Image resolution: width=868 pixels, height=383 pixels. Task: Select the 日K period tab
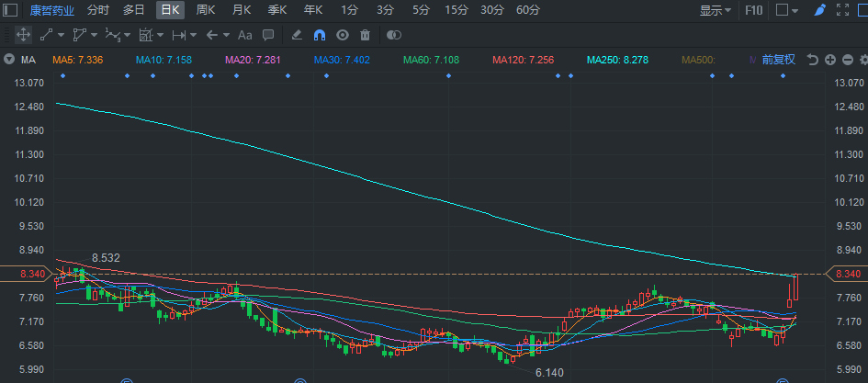click(x=171, y=10)
